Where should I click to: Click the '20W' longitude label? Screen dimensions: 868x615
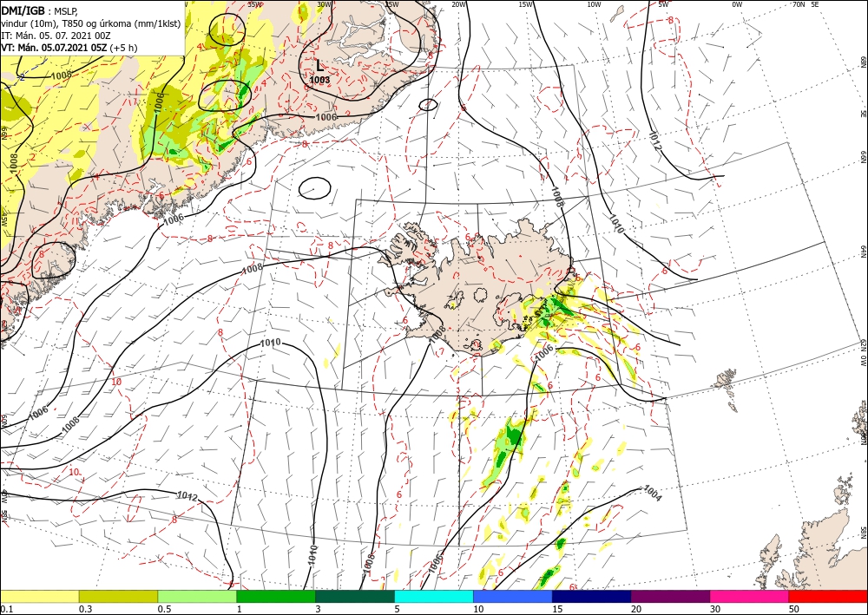(x=459, y=4)
